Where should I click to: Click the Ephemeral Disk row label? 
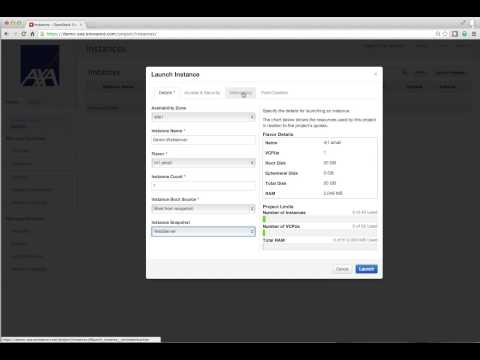(281, 173)
